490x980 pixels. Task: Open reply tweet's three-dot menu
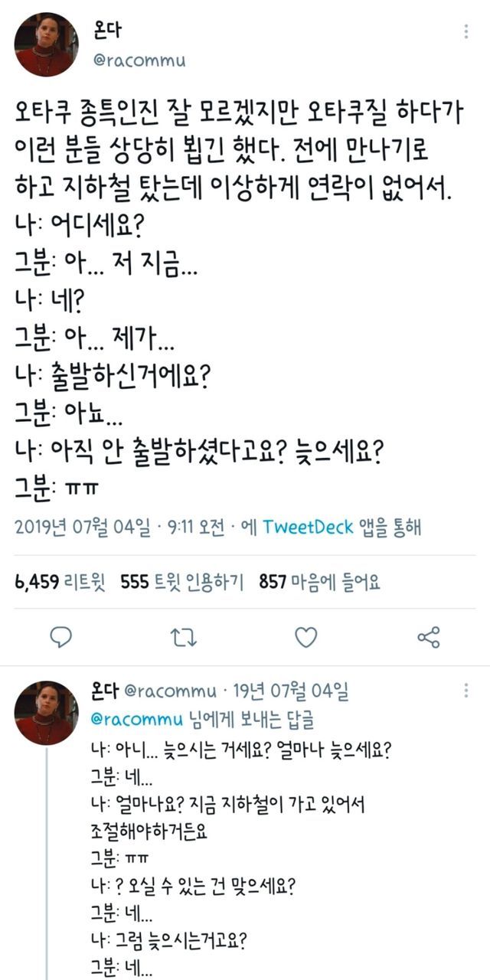click(x=466, y=691)
